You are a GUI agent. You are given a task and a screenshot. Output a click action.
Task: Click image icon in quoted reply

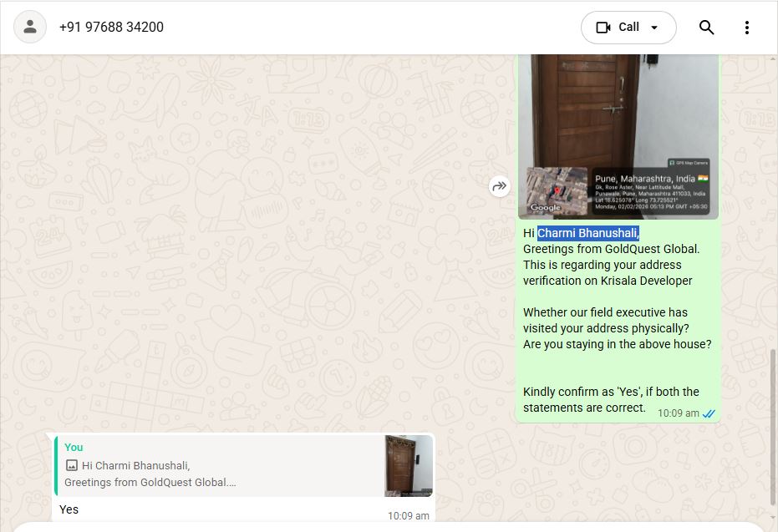72,465
